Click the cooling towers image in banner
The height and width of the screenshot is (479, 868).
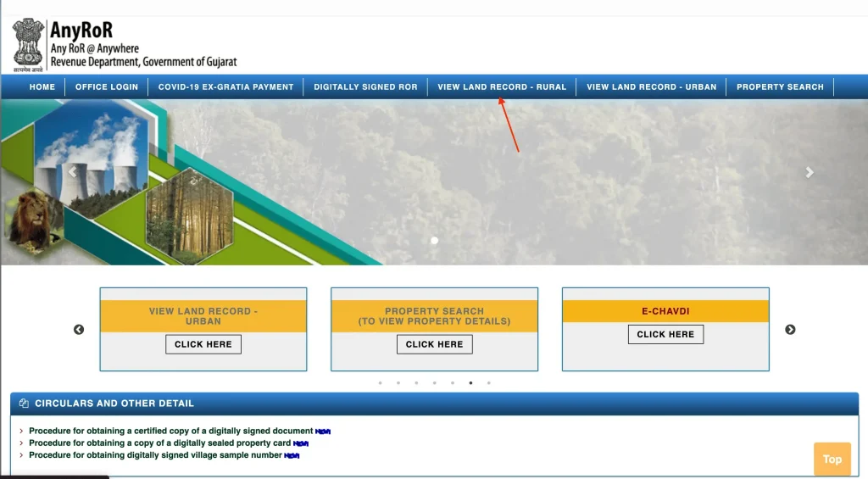tap(92, 160)
